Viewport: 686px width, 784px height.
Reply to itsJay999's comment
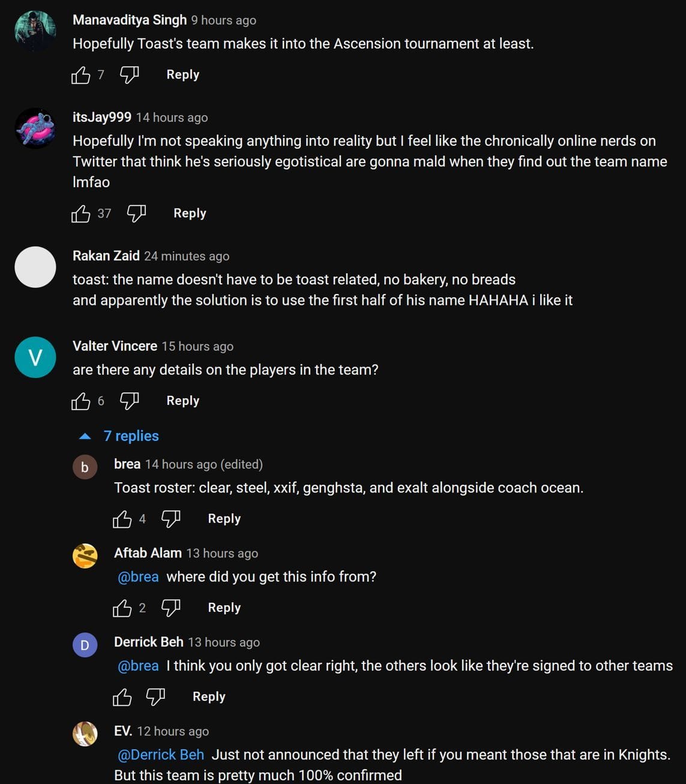tap(190, 214)
